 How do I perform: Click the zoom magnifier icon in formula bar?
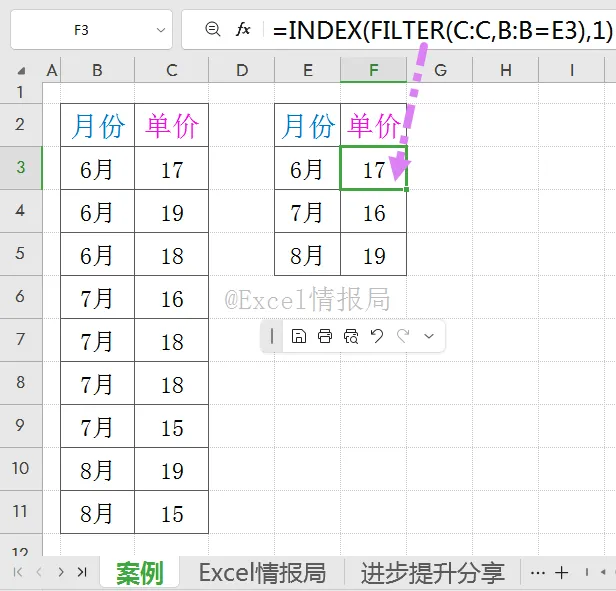[213, 29]
